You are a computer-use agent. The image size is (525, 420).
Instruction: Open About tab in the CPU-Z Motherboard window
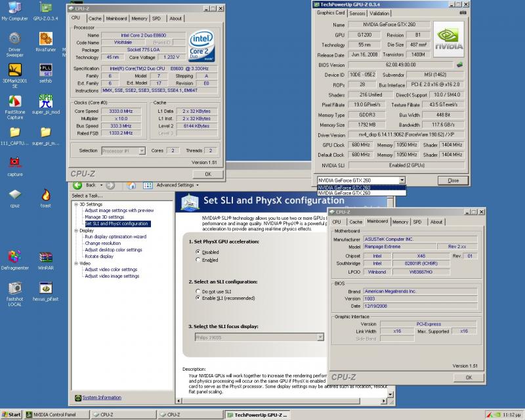click(436, 222)
